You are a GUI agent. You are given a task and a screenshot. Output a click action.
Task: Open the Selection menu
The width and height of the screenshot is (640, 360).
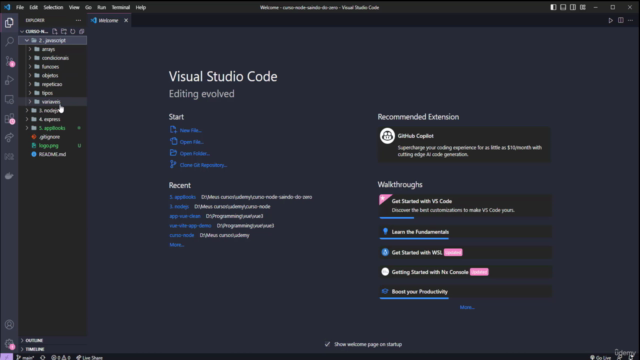[53, 7]
